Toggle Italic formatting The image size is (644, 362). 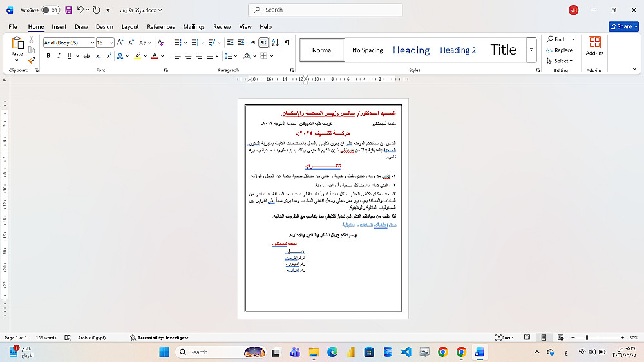pyautogui.click(x=59, y=56)
